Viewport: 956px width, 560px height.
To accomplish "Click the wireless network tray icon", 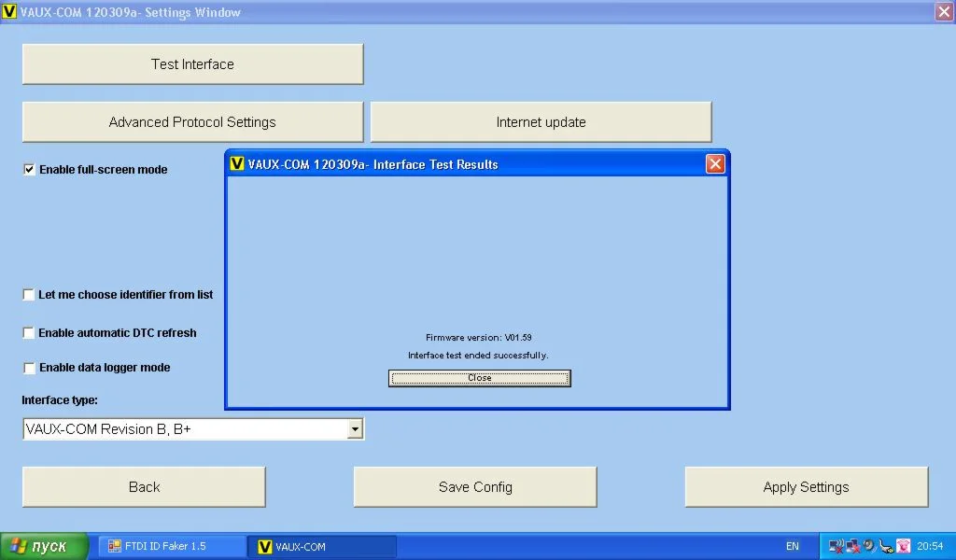I will 836,546.
